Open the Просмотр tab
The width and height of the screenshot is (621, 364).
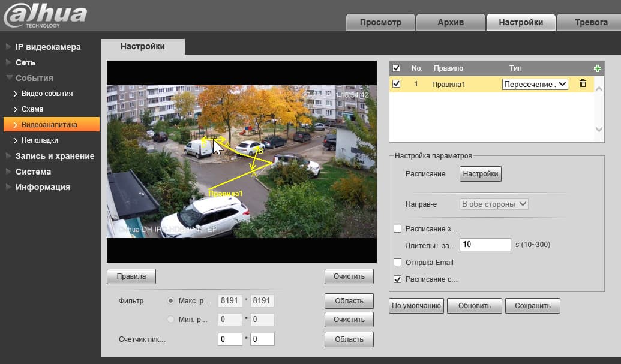pyautogui.click(x=380, y=22)
